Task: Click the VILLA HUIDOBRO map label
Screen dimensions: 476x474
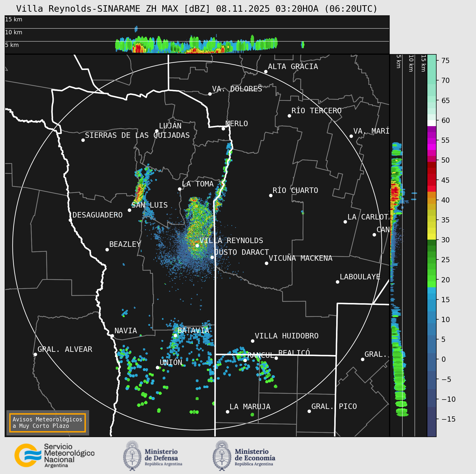Action: 287,336
